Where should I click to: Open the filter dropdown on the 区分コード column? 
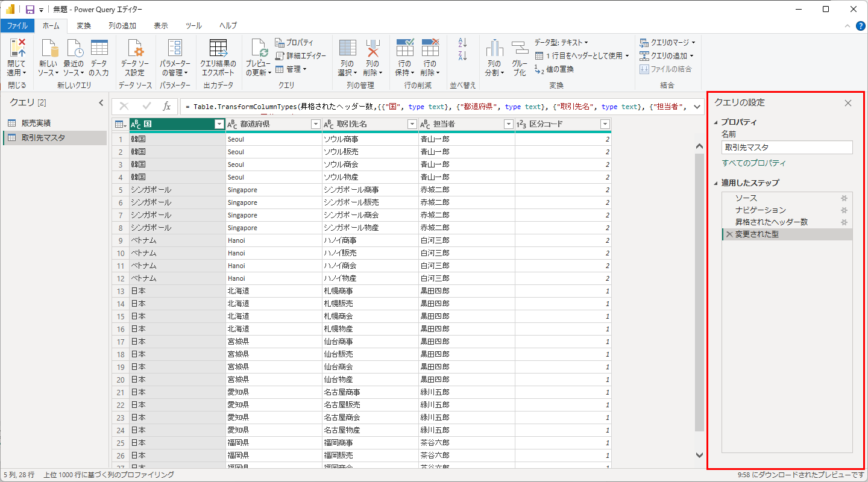click(605, 124)
